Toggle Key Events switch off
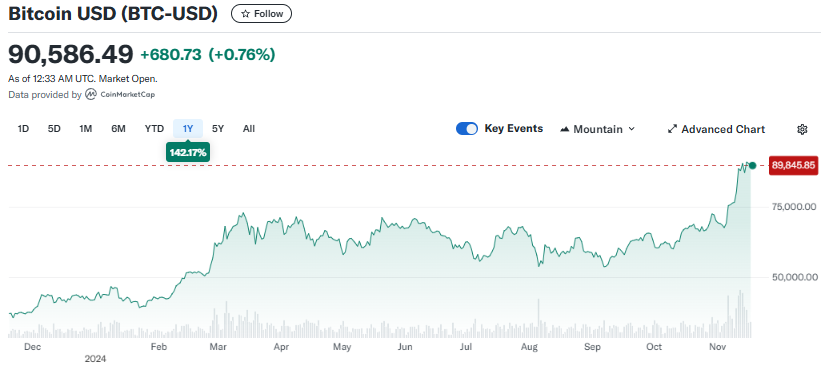Viewport: 840px width, 370px height. [467, 129]
